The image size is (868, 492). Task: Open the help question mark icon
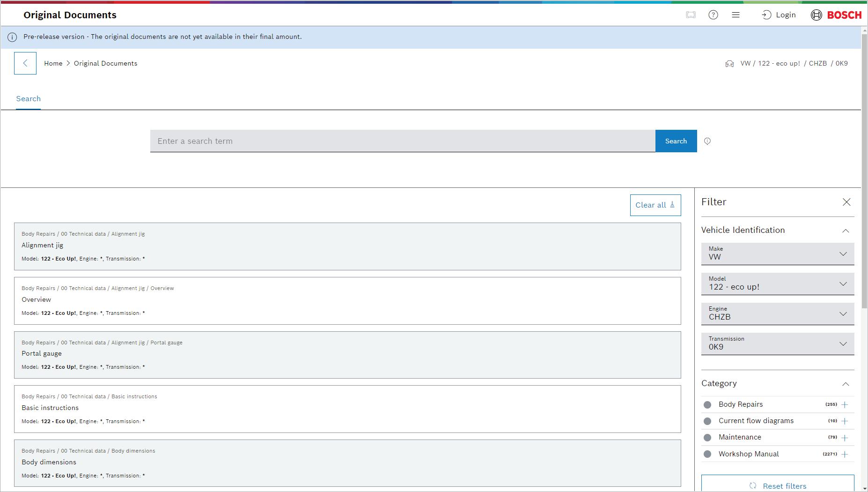(x=713, y=15)
